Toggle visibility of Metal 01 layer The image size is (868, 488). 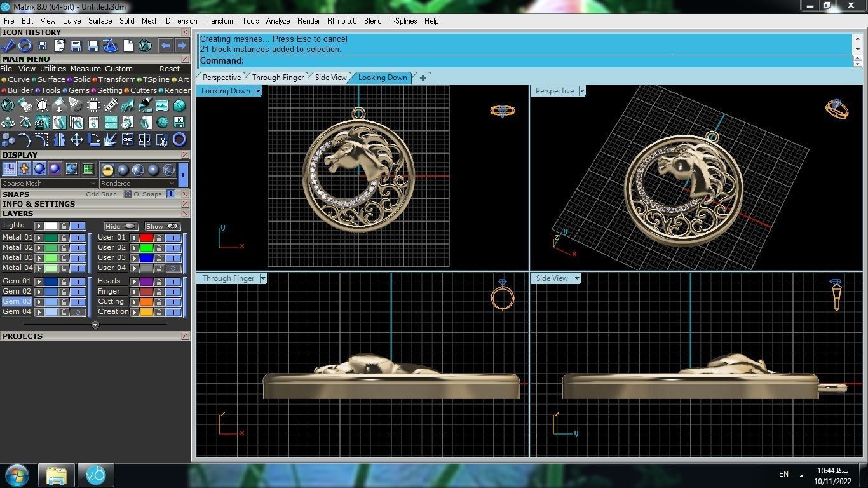pyautogui.click(x=78, y=238)
